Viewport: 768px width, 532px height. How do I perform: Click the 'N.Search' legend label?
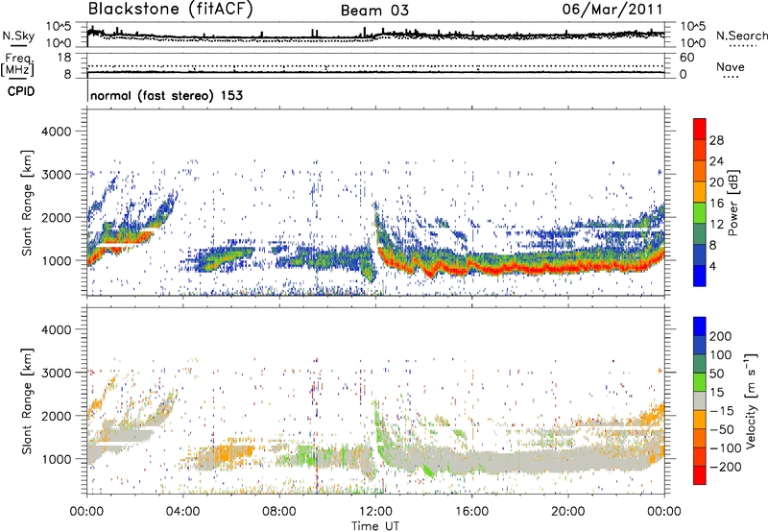click(741, 36)
